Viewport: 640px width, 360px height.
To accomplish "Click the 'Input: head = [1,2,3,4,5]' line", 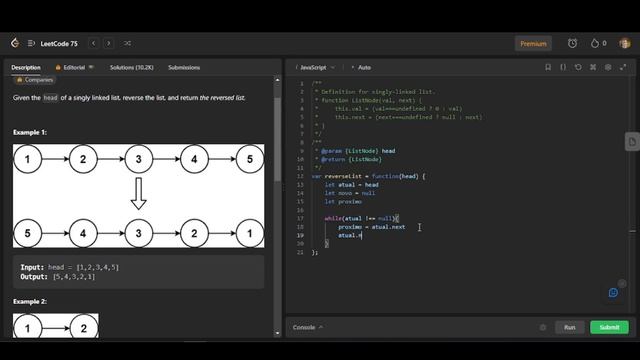I will (x=69, y=267).
